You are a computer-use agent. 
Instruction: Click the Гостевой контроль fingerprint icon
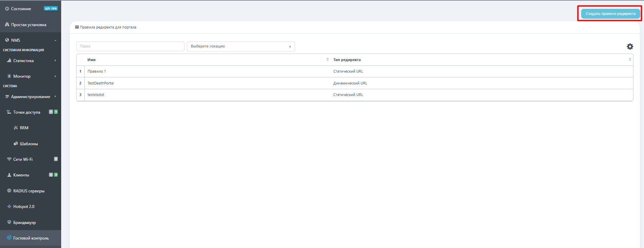pyautogui.click(x=9, y=238)
